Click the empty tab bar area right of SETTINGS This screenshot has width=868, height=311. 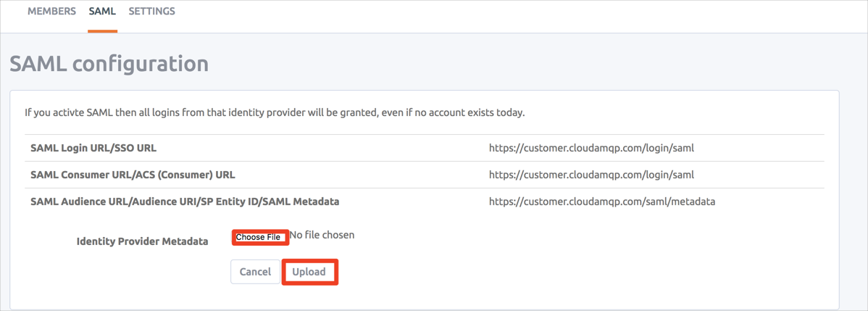point(507,14)
